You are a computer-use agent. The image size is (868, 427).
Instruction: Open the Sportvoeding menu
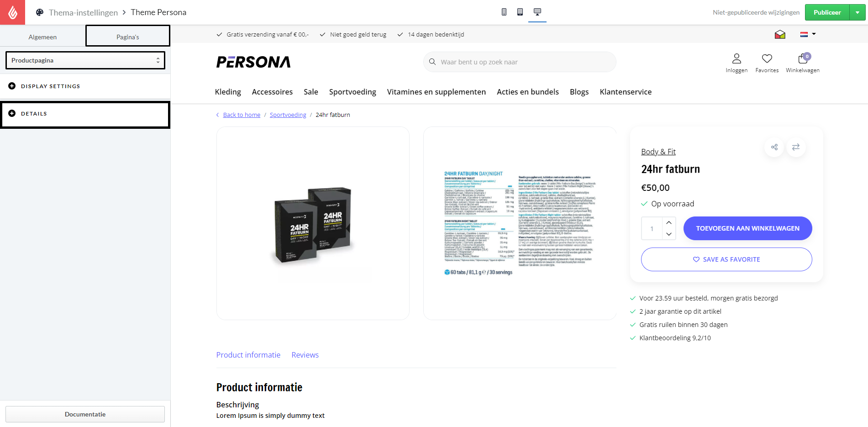tap(352, 92)
